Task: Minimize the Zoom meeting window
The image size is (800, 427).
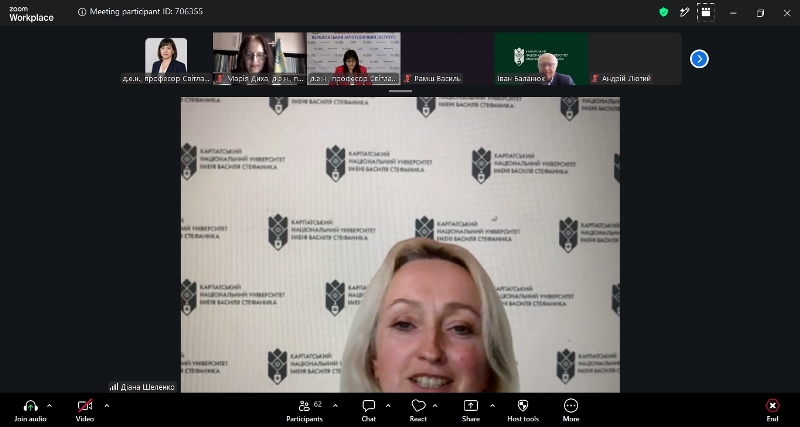Action: [733, 13]
